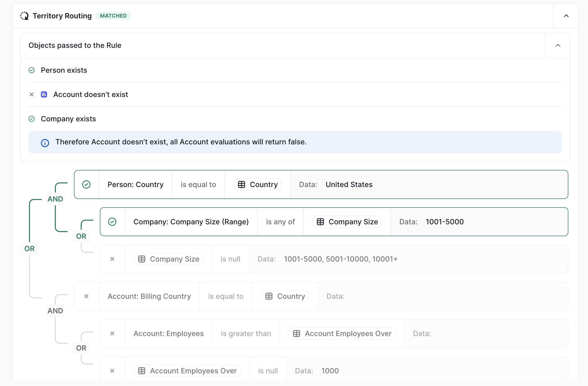Click the MATCHED status badge
The height and width of the screenshot is (386, 588).
[x=113, y=16]
